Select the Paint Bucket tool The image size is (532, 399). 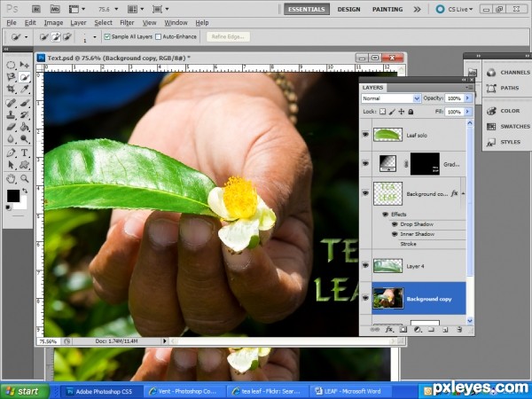25,127
